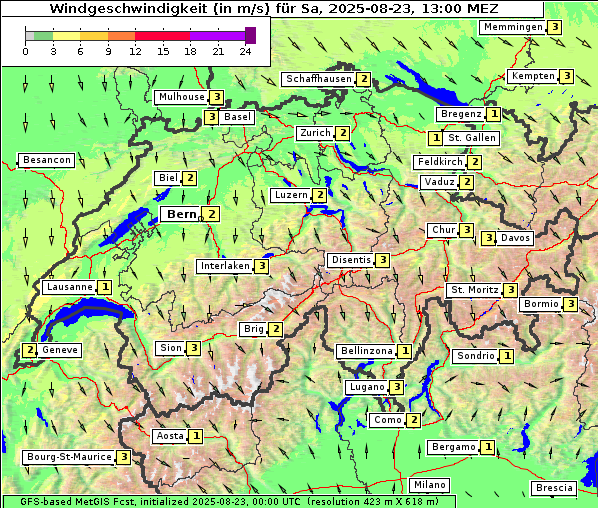
Task: Click the Milano city label
Action: [430, 485]
